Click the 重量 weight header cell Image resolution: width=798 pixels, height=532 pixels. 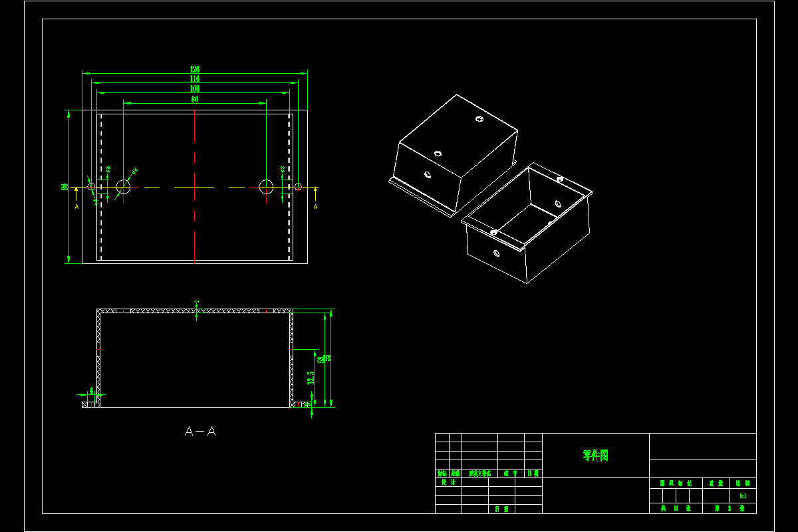point(716,483)
